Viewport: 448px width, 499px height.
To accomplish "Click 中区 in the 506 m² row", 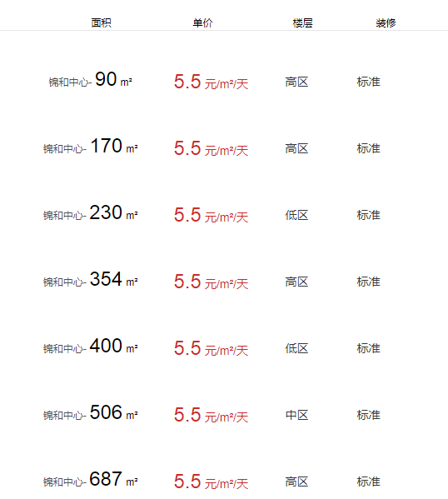I will point(296,415).
